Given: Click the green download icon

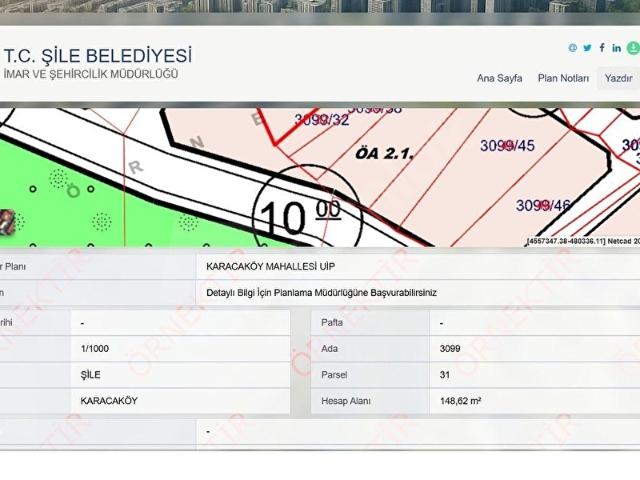Looking at the screenshot, I should coord(633,48).
